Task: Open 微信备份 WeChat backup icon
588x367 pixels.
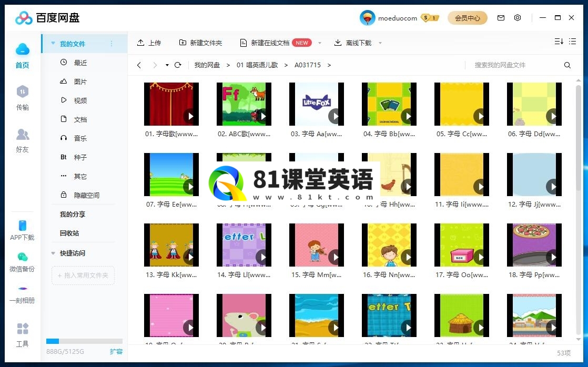Action: (23, 257)
